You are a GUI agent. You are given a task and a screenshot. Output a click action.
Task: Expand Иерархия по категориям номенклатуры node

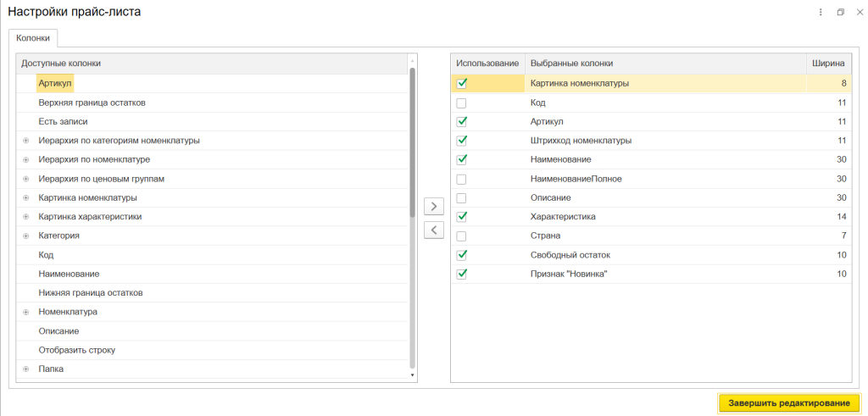[x=25, y=141]
